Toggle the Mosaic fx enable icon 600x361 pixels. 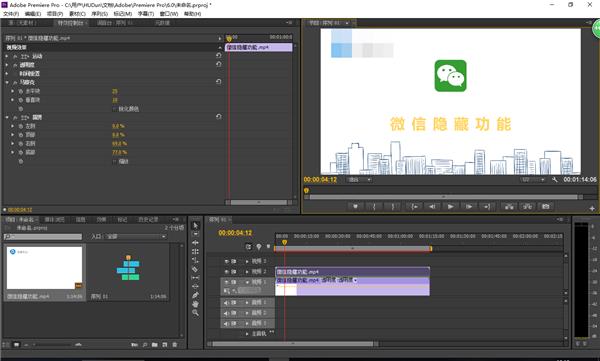click(15, 83)
